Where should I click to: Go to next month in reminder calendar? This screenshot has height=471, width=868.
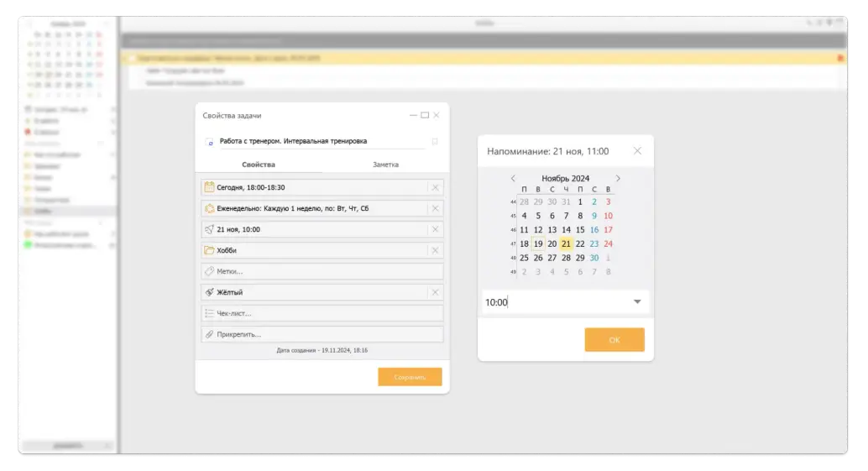point(619,178)
